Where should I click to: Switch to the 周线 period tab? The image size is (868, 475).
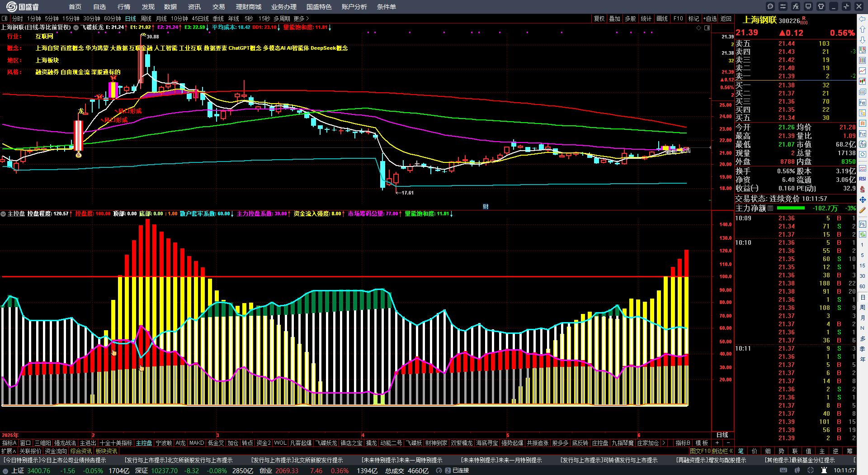146,19
